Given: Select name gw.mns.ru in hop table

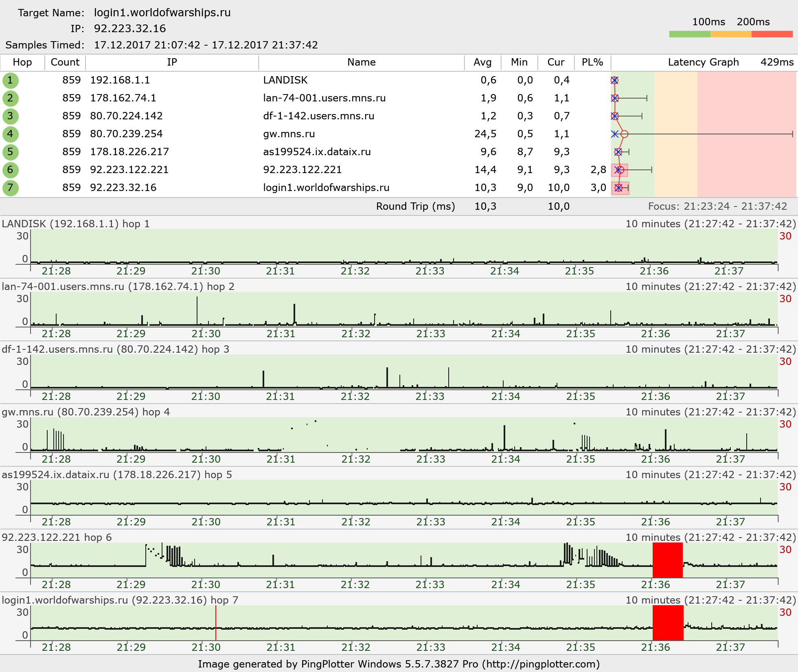Looking at the screenshot, I should click(289, 134).
